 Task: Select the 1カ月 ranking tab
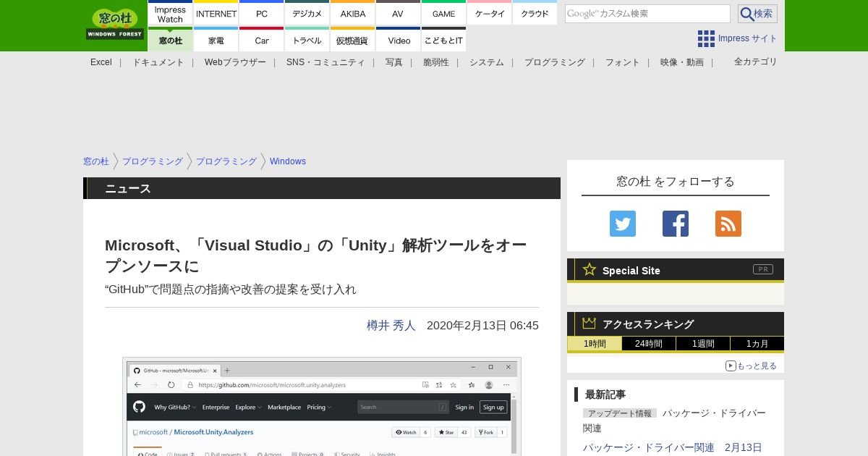(x=757, y=344)
